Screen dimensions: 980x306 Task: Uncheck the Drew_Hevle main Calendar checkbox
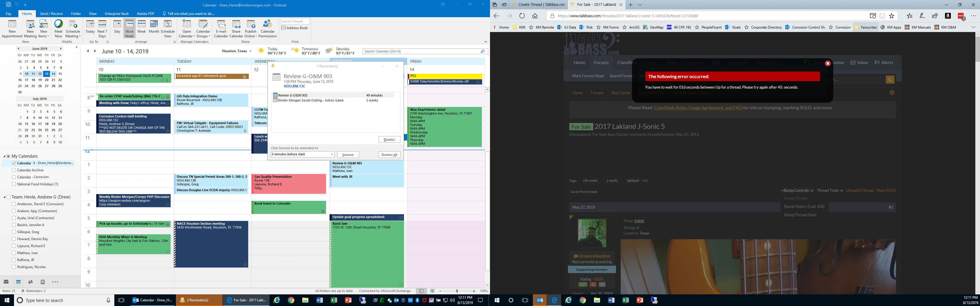pyautogui.click(x=14, y=163)
